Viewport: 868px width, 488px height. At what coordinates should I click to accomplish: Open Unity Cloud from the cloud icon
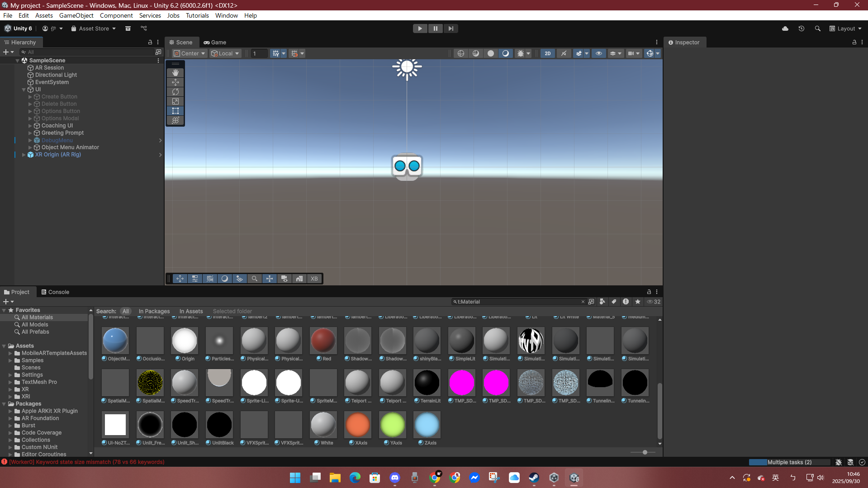[x=785, y=28]
